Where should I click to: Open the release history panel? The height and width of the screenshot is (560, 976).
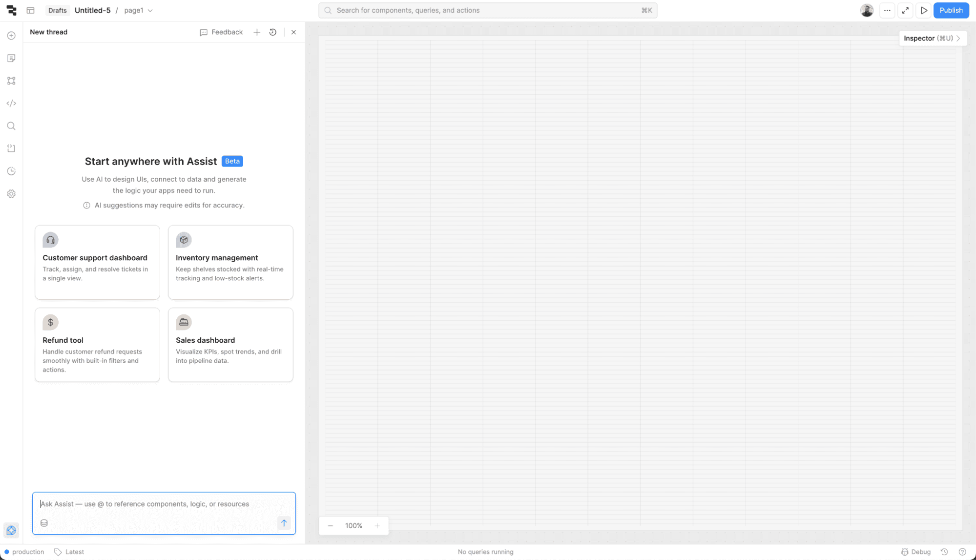point(11,171)
